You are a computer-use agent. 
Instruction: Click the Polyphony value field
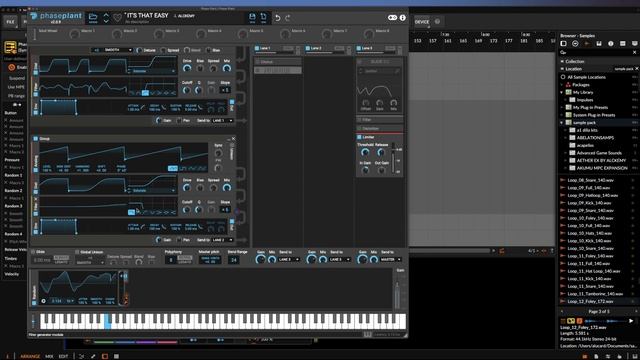pos(171,260)
